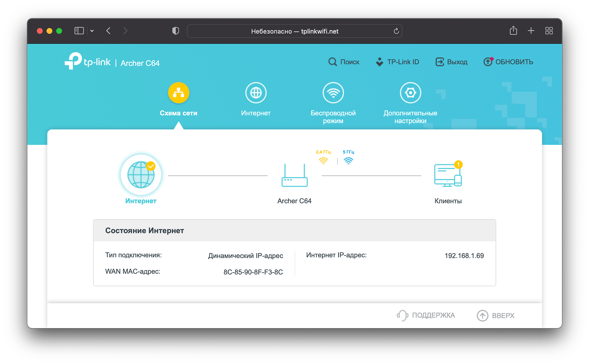Viewport: 589px width, 364px height.
Task: Click the Back to top button
Action: pos(495,316)
